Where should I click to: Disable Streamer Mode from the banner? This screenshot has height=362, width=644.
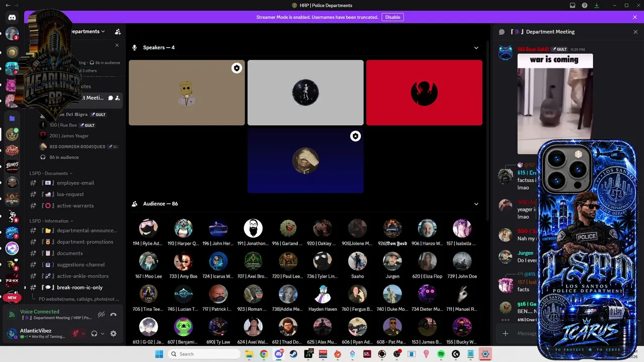(392, 17)
